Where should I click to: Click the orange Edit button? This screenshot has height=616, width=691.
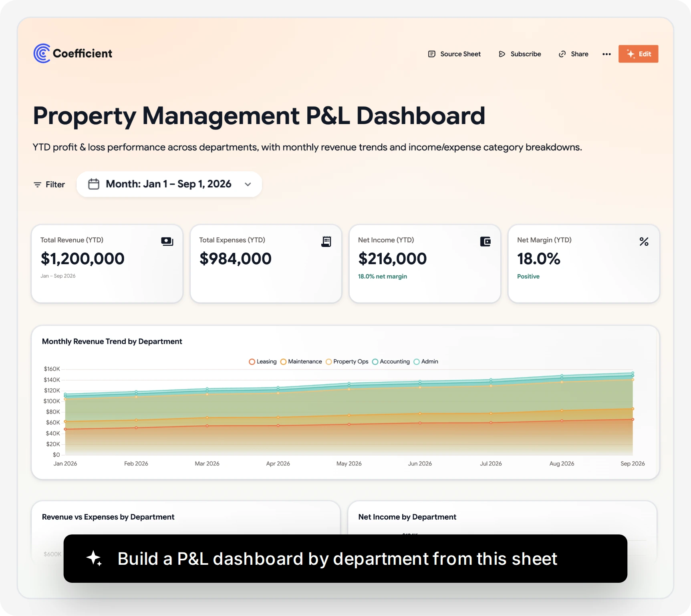[x=638, y=54]
